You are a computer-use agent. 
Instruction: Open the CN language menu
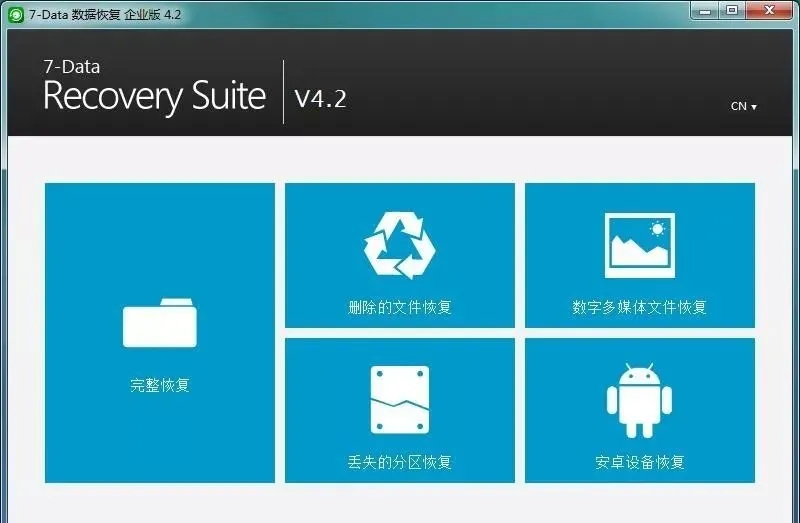739,106
